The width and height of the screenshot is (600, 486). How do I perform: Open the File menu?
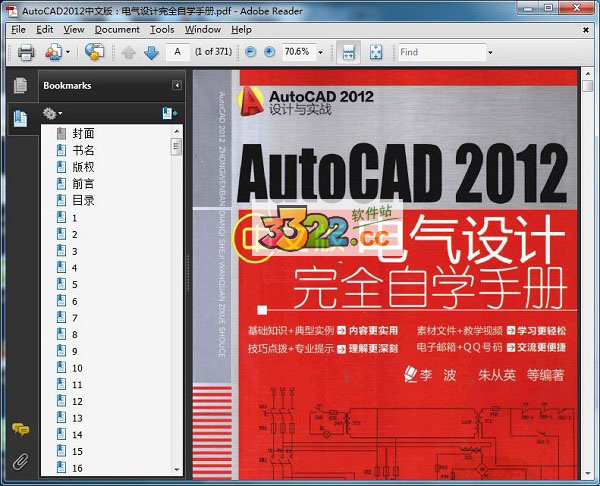point(18,29)
